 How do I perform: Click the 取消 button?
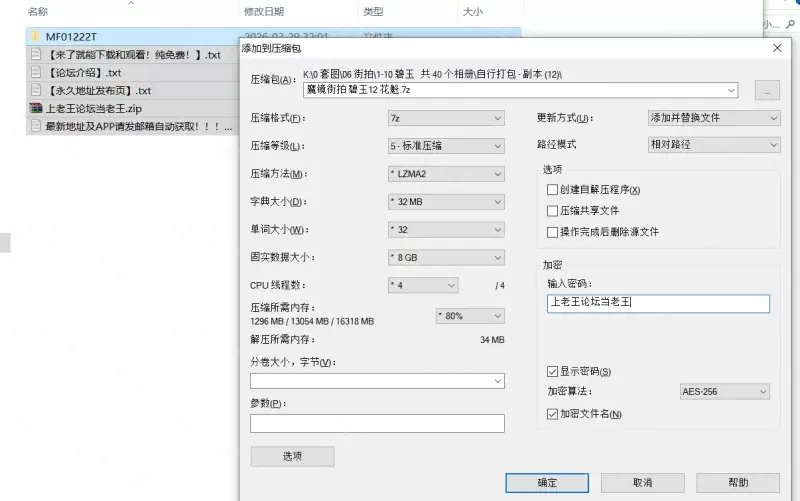pyautogui.click(x=642, y=483)
